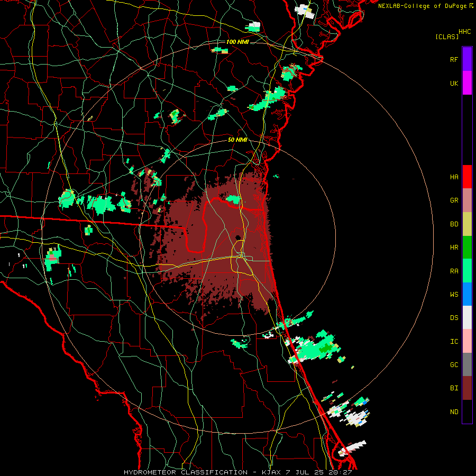Pick the RA light green legend swatch
The width and height of the screenshot is (476, 476).
click(x=467, y=271)
